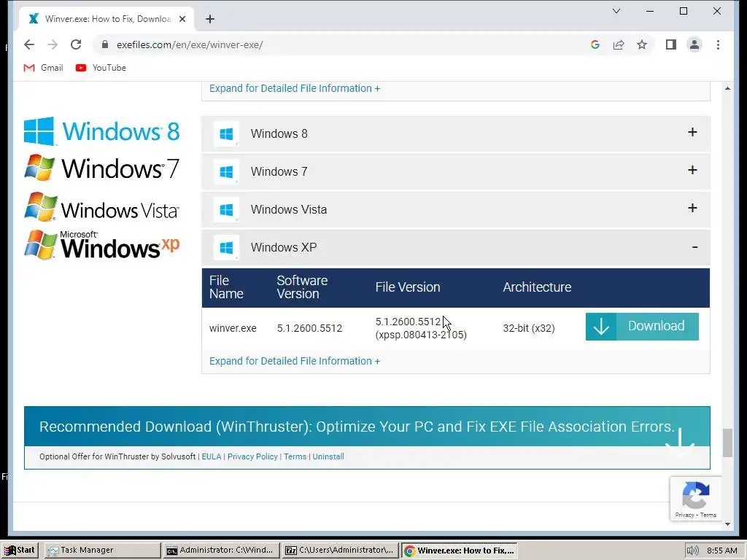Switch to Administrator command prompt window

pyautogui.click(x=220, y=550)
